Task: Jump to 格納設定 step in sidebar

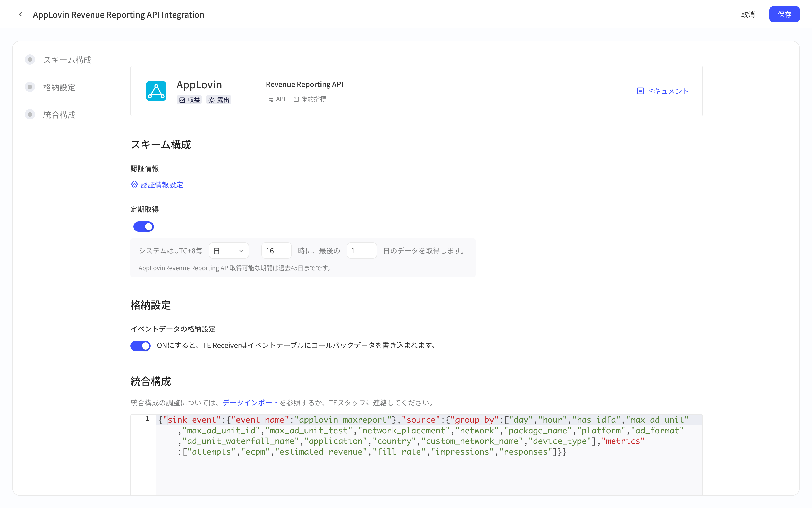Action: (x=59, y=87)
